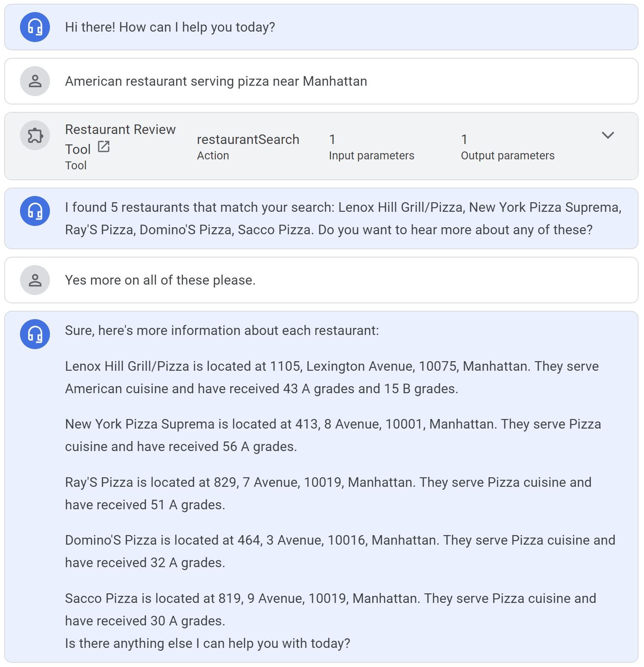The height and width of the screenshot is (667, 644).
Task: Click the "I found 5 restaurants" response text
Action: click(x=343, y=218)
